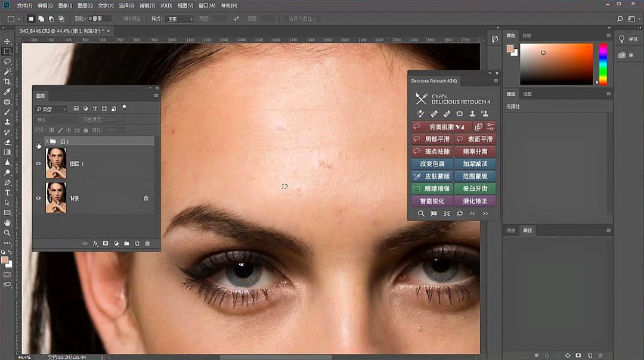Select the Eyedropper tool
The height and width of the screenshot is (360, 644).
(7, 92)
